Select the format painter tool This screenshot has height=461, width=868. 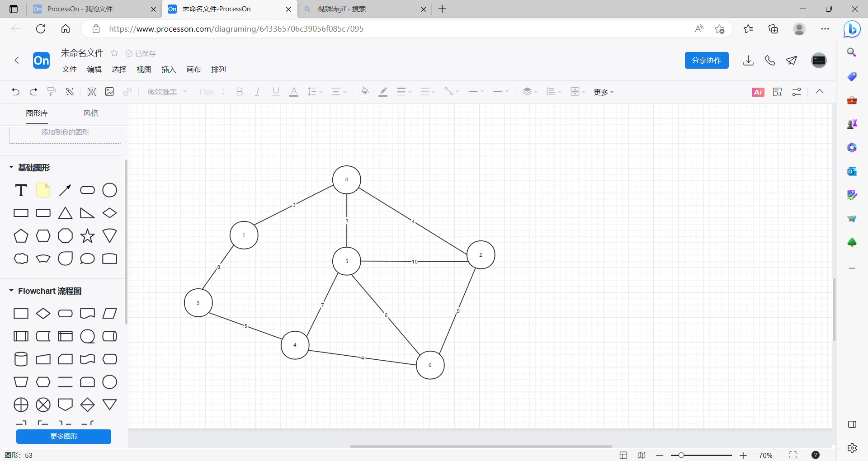point(52,92)
